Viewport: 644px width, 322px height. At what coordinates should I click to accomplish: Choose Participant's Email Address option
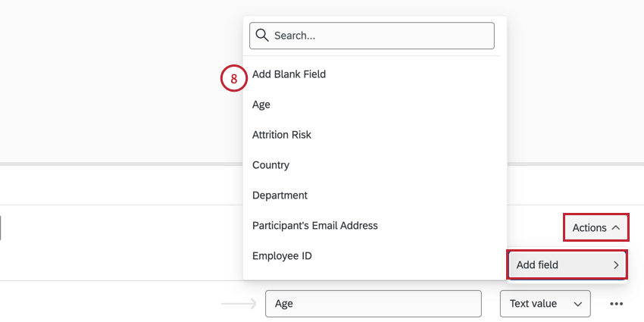(314, 226)
